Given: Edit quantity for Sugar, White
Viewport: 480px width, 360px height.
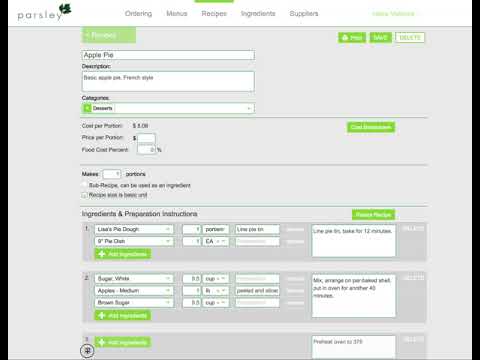Looking at the screenshot, I should point(192,279).
